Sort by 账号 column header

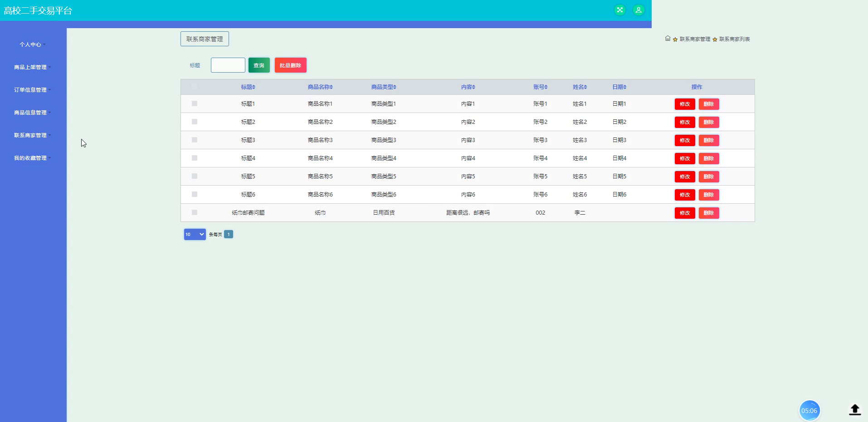pyautogui.click(x=540, y=87)
